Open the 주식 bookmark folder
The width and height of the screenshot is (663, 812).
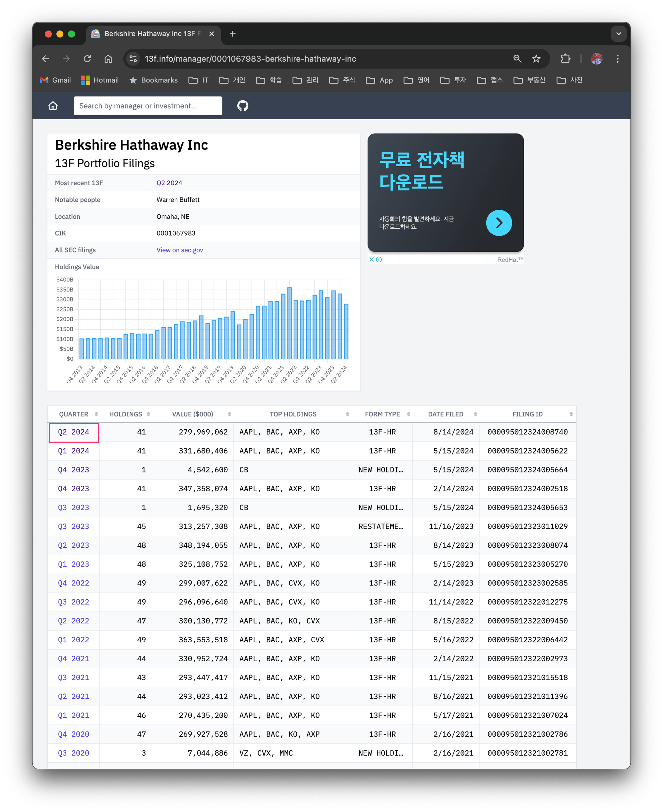tap(342, 80)
